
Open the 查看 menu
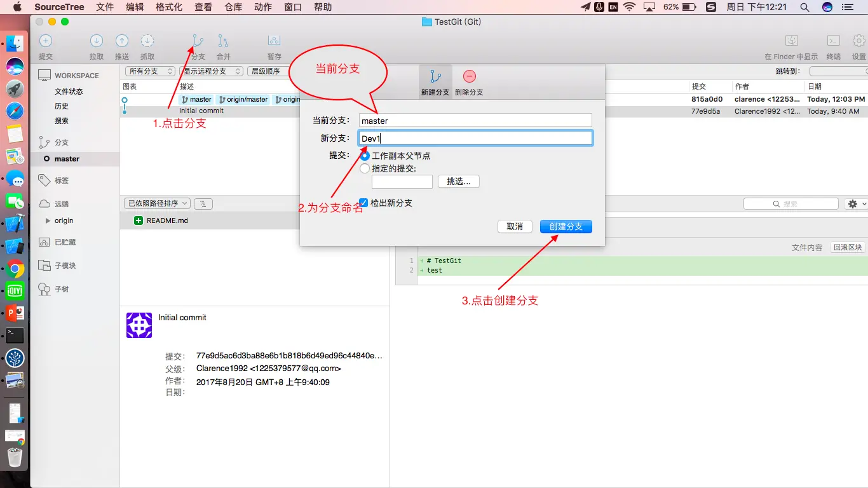pyautogui.click(x=203, y=7)
